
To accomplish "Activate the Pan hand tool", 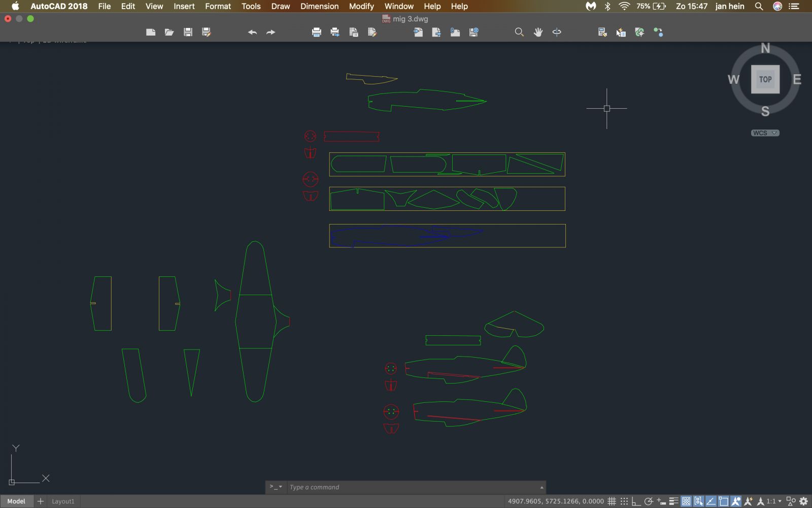I will click(538, 32).
